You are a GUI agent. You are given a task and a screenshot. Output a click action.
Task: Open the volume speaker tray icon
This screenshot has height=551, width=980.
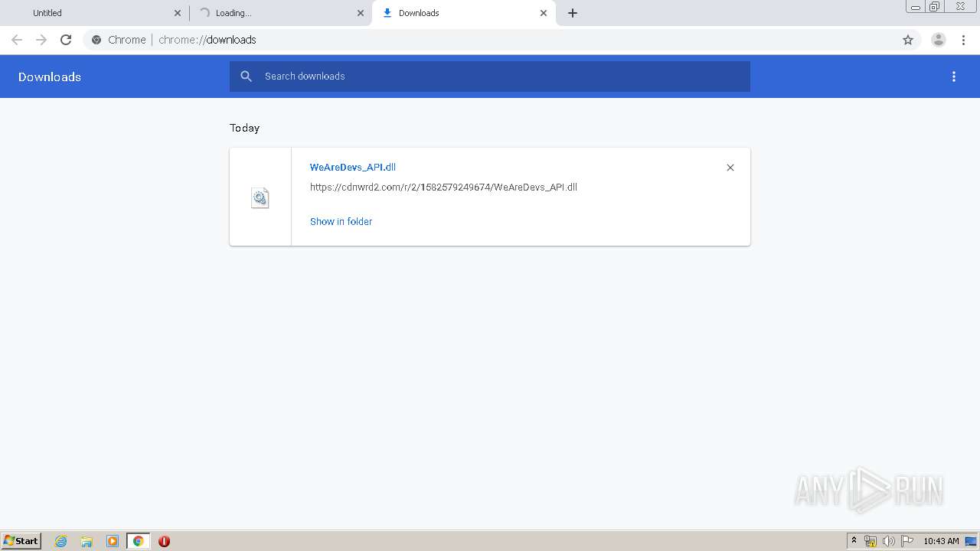pos(889,541)
